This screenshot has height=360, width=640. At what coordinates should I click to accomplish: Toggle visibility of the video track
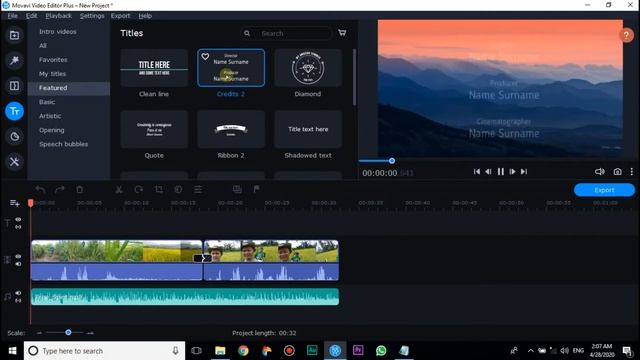point(18,257)
